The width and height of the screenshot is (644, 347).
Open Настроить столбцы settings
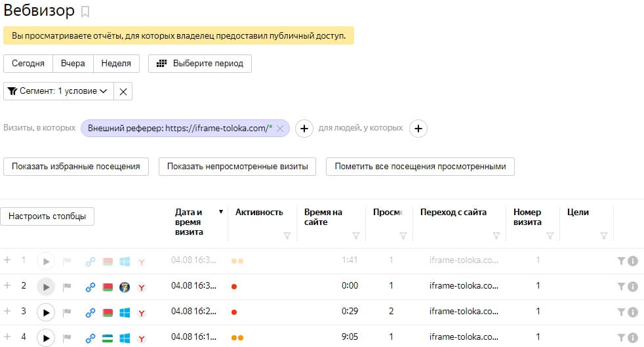pos(47,216)
